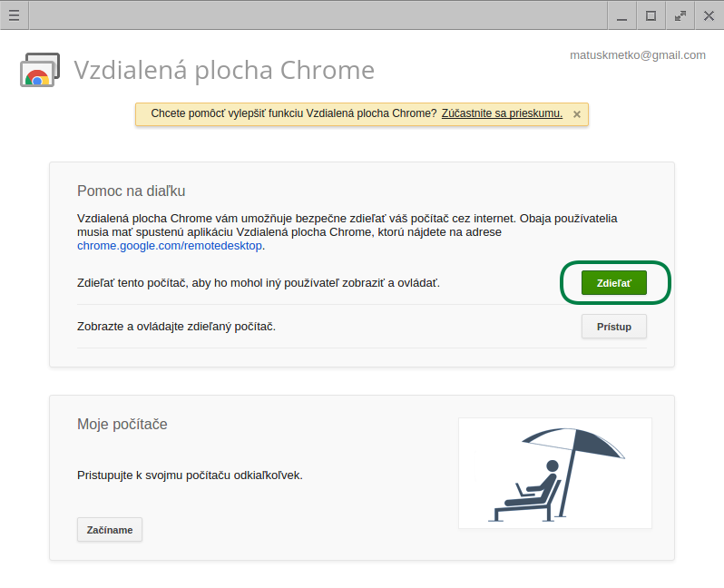Maximize the window using the square icon
Image resolution: width=724 pixels, height=588 pixels.
651,15
